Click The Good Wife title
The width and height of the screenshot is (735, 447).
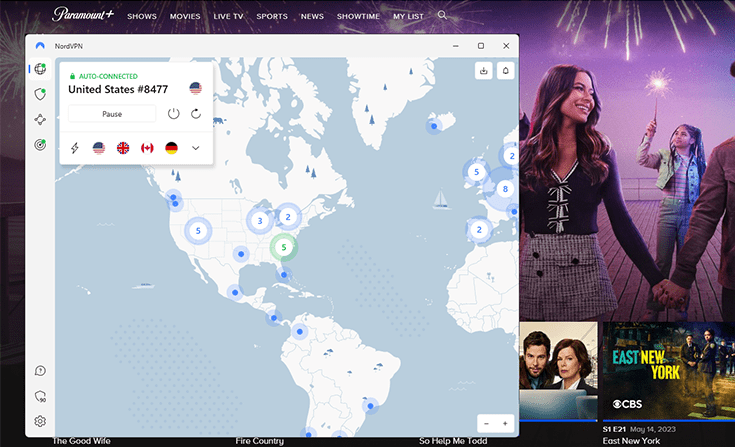point(82,441)
